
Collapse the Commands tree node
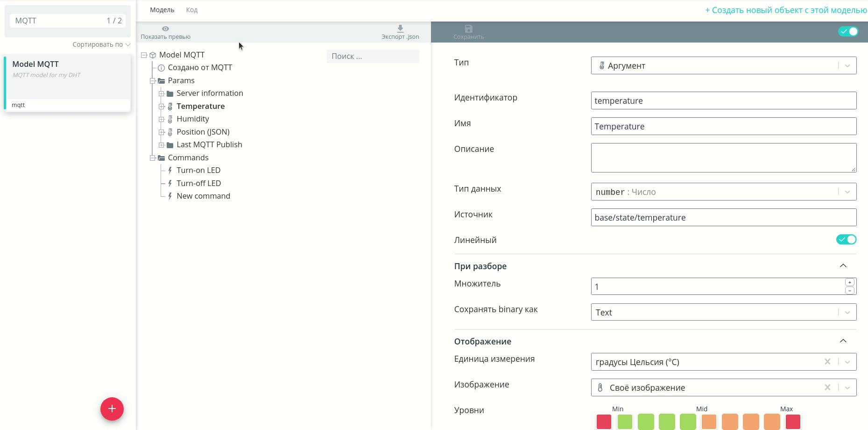pos(153,158)
